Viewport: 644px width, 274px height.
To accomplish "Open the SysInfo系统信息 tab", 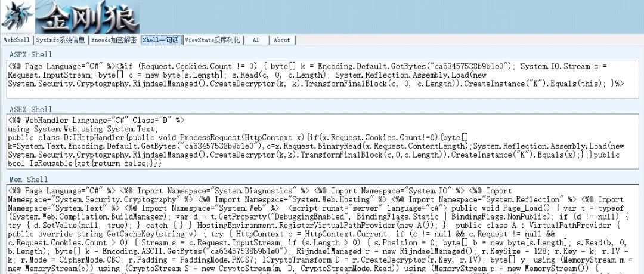I will click(x=60, y=40).
